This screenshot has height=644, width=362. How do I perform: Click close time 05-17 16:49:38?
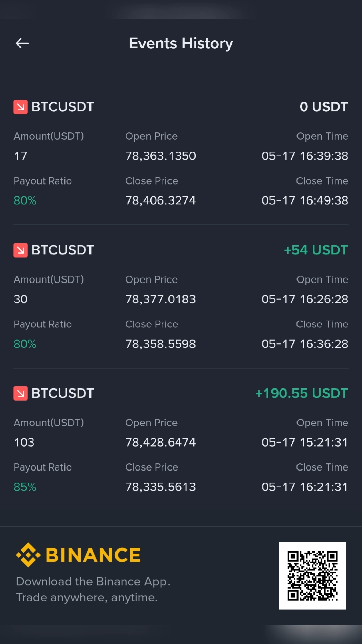(x=305, y=200)
